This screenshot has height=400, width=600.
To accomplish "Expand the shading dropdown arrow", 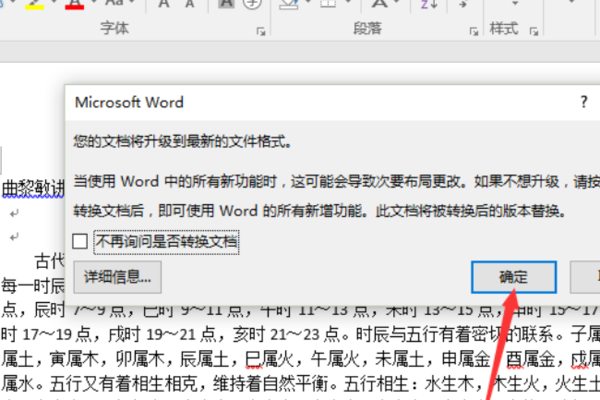I will 308,3.
